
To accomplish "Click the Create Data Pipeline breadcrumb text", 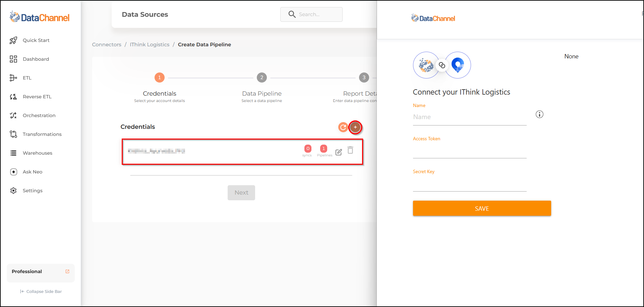I will tap(204, 45).
